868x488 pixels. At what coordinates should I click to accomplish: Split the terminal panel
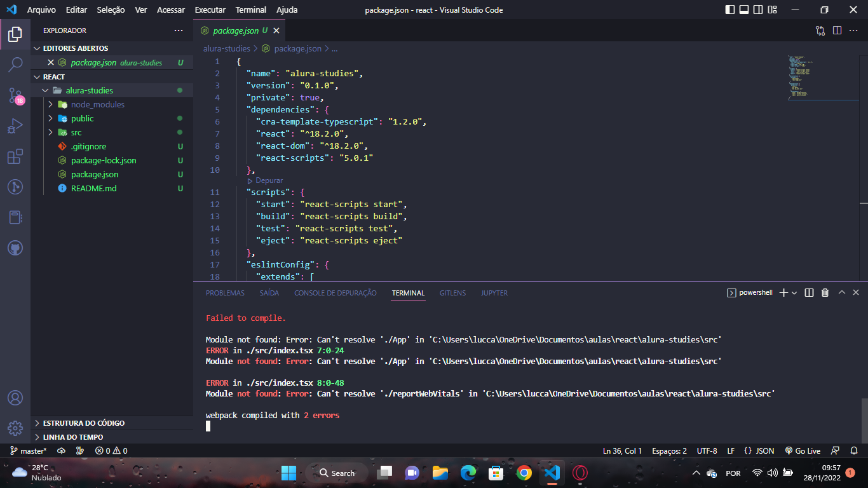pyautogui.click(x=809, y=293)
